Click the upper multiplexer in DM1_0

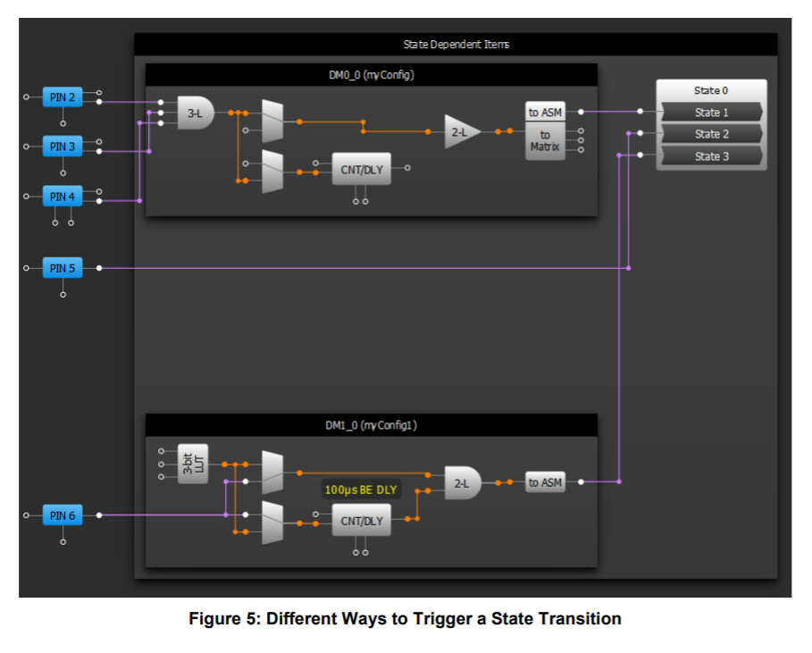tap(272, 473)
